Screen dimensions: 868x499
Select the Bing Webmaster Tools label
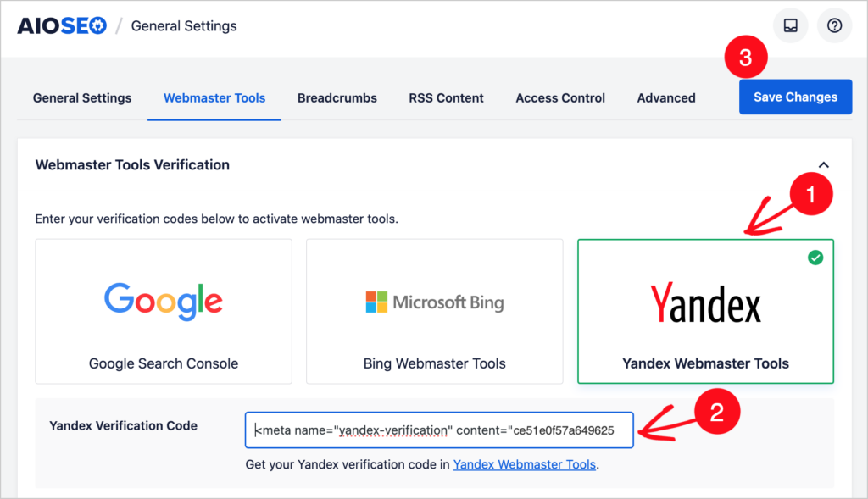(x=435, y=363)
